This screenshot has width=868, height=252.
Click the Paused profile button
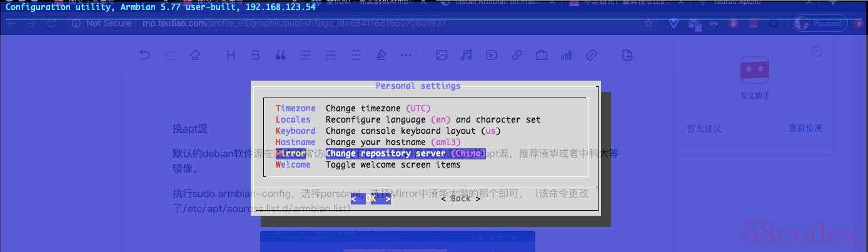[x=820, y=23]
